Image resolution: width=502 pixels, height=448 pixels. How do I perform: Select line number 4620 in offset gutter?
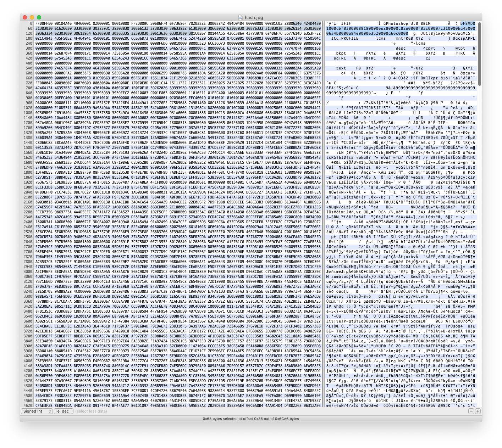[x=27, y=406]
